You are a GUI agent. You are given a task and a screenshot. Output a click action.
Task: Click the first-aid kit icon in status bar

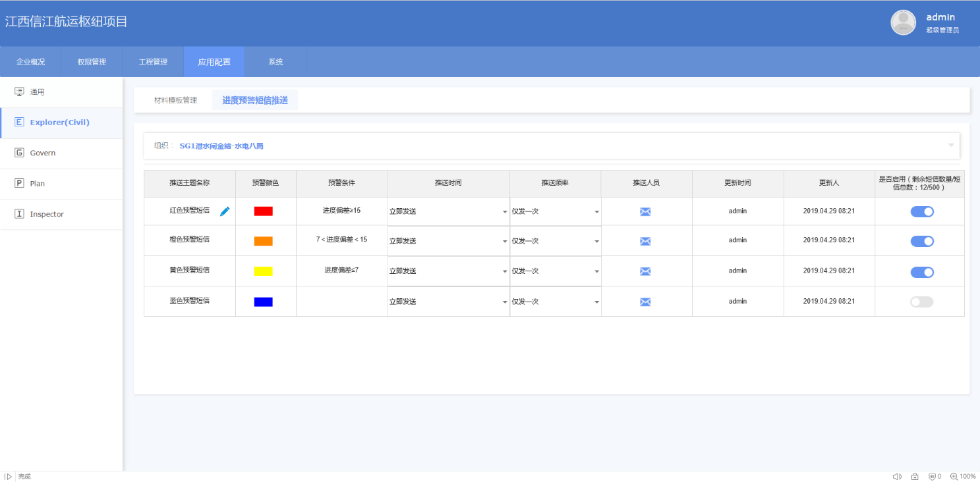point(915,476)
